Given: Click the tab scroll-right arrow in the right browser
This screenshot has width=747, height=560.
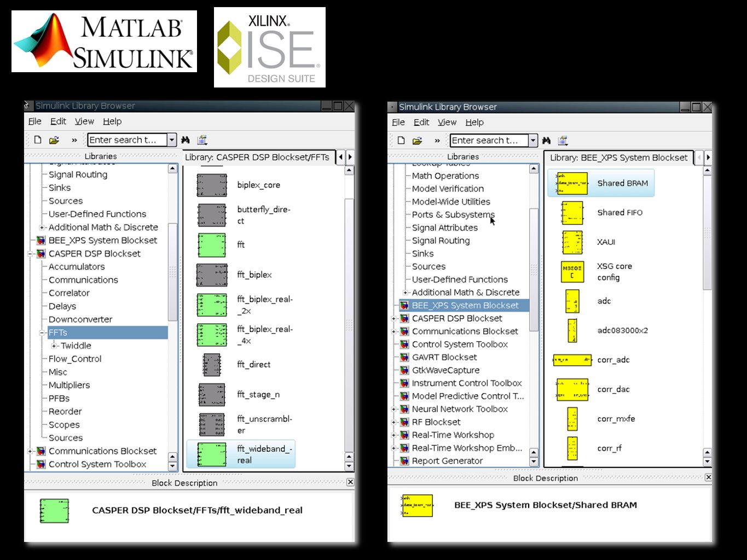Looking at the screenshot, I should (x=708, y=157).
